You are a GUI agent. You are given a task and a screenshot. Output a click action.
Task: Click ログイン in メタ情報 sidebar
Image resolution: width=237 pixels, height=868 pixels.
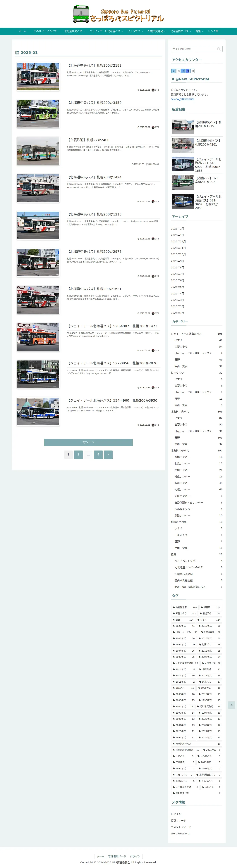(176, 814)
